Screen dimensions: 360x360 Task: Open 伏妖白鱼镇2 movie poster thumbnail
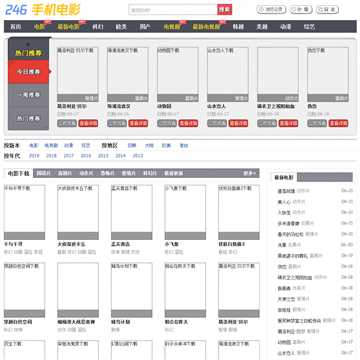pos(239,212)
